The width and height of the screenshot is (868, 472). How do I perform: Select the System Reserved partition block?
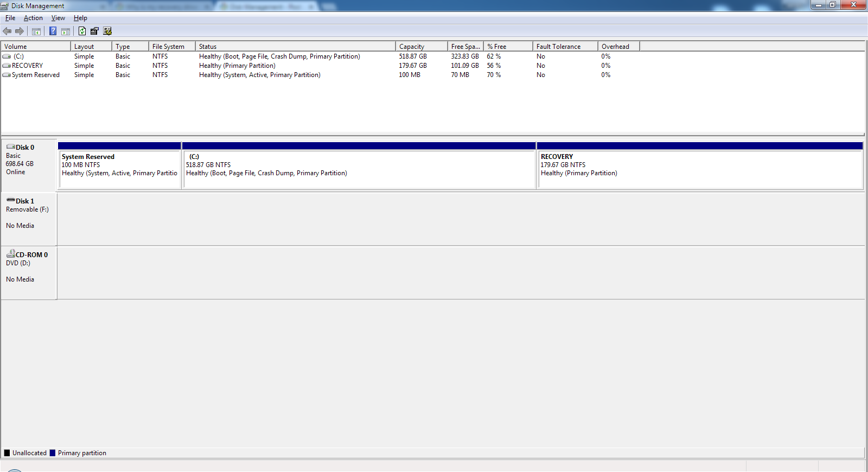tap(120, 165)
